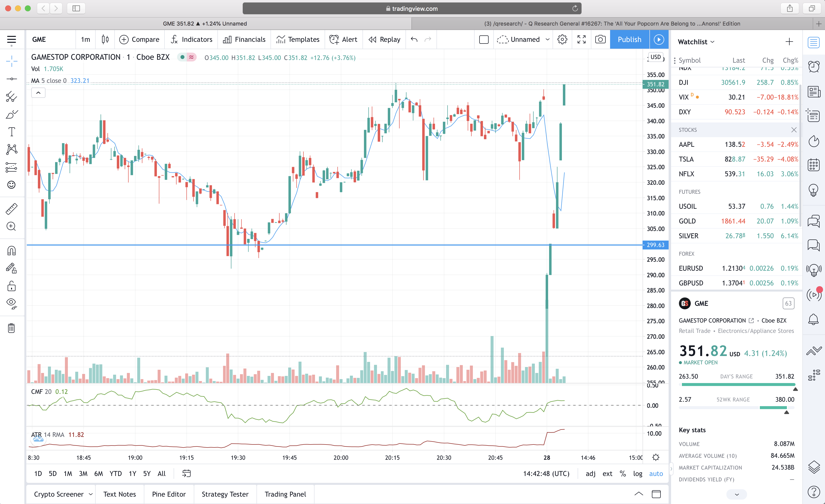Viewport: 825px width, 504px height.
Task: Toggle magnet mode
Action: (x=11, y=251)
